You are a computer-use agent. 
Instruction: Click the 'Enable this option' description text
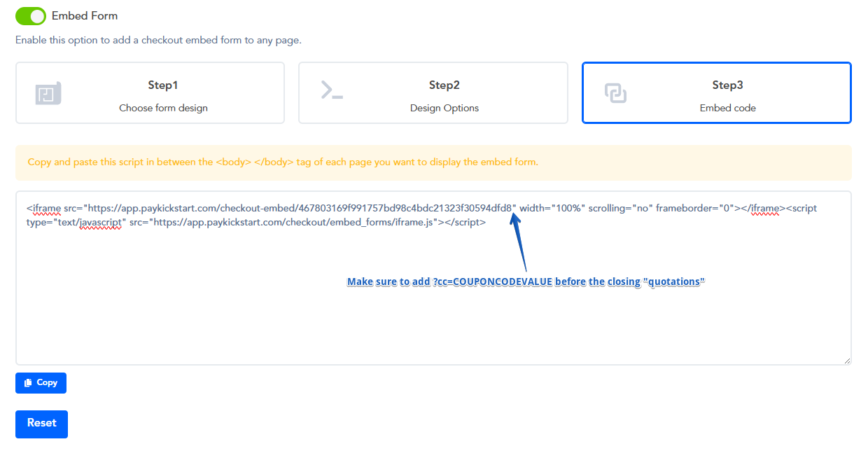point(158,40)
